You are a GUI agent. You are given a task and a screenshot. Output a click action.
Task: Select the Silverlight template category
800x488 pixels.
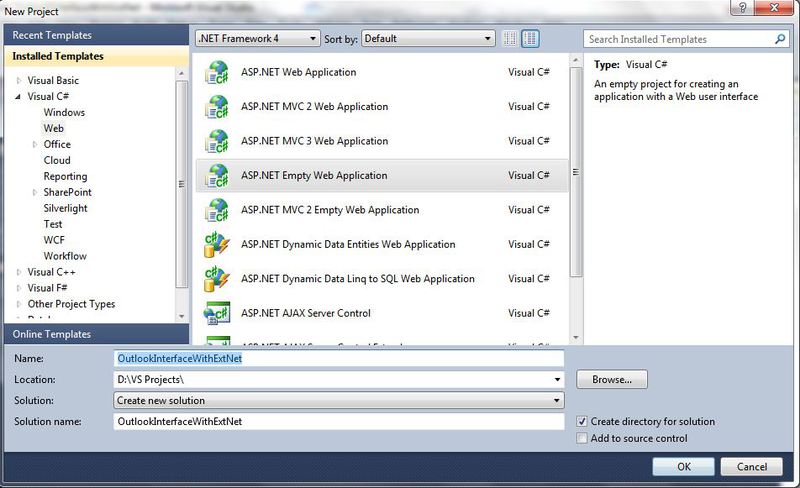pos(65,208)
